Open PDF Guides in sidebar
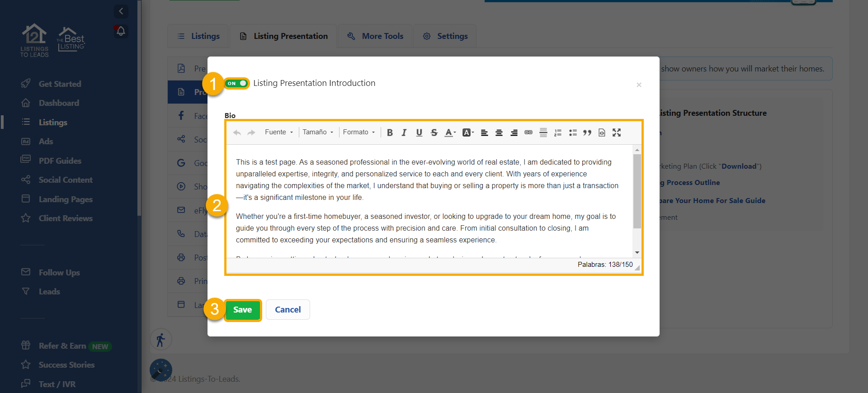The width and height of the screenshot is (868, 393). pyautogui.click(x=51, y=161)
